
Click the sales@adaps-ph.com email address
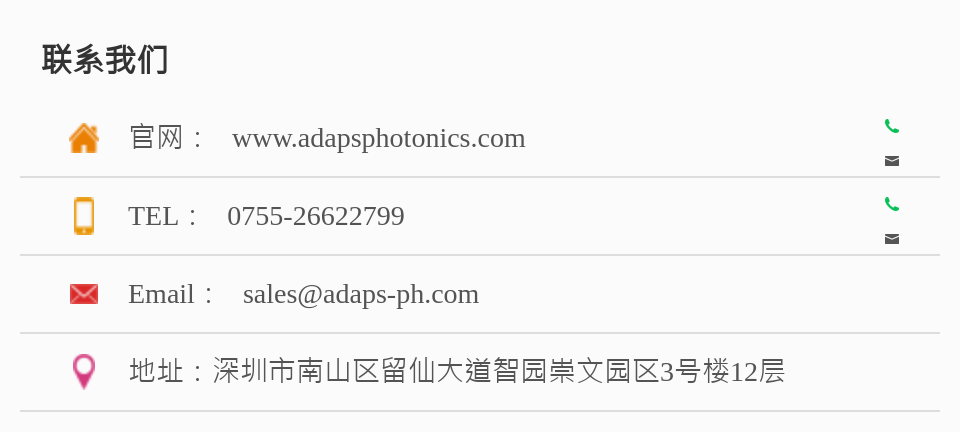pos(361,294)
